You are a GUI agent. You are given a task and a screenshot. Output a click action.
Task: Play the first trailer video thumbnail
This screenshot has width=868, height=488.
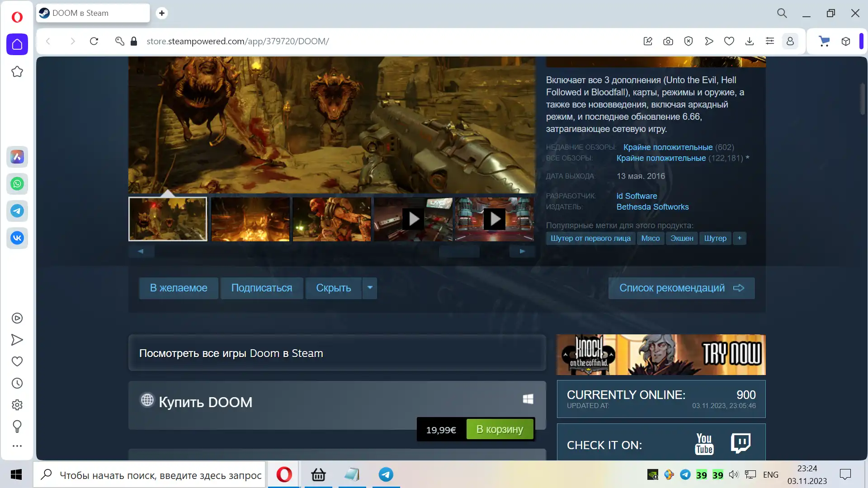(x=413, y=219)
